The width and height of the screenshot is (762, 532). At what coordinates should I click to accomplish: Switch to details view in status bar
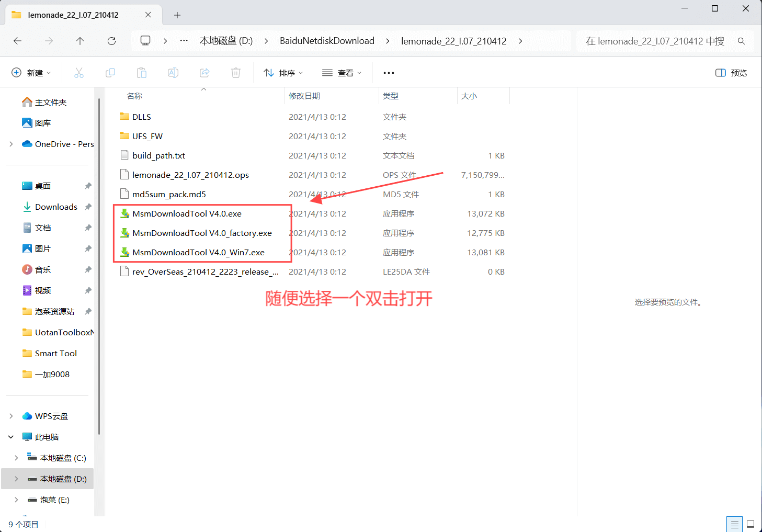(x=734, y=524)
